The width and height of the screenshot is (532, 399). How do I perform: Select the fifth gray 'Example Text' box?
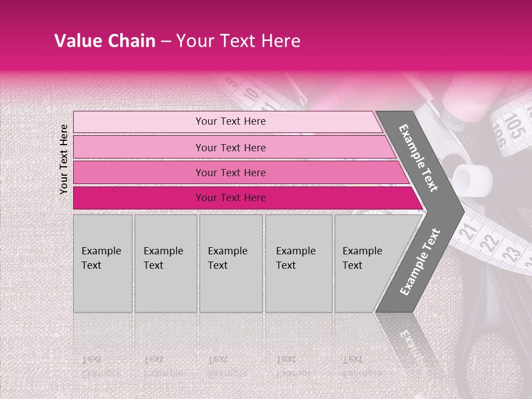click(x=363, y=263)
